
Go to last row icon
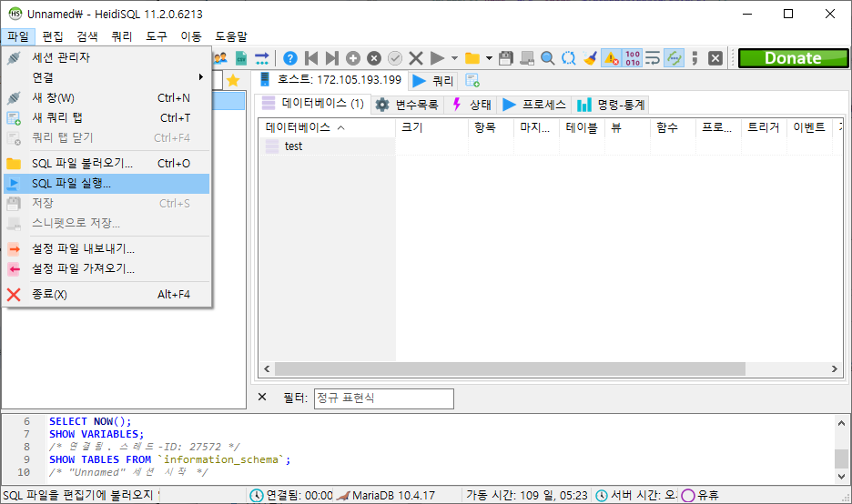pos(332,58)
